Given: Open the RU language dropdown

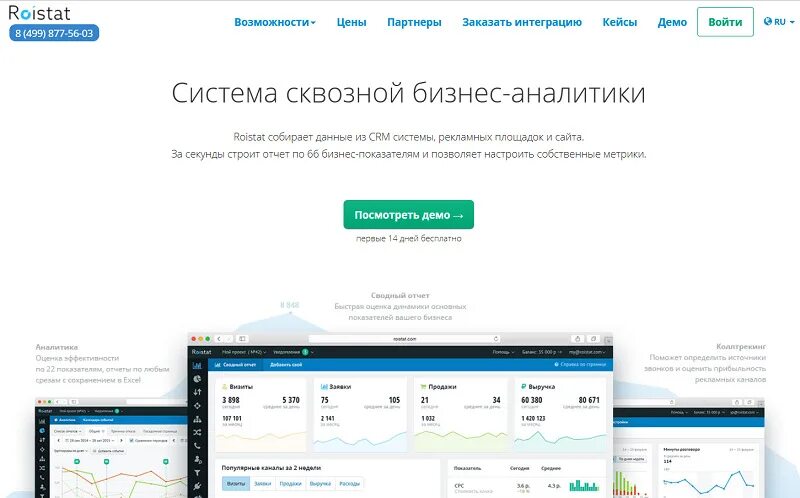Looking at the screenshot, I should tap(779, 22).
